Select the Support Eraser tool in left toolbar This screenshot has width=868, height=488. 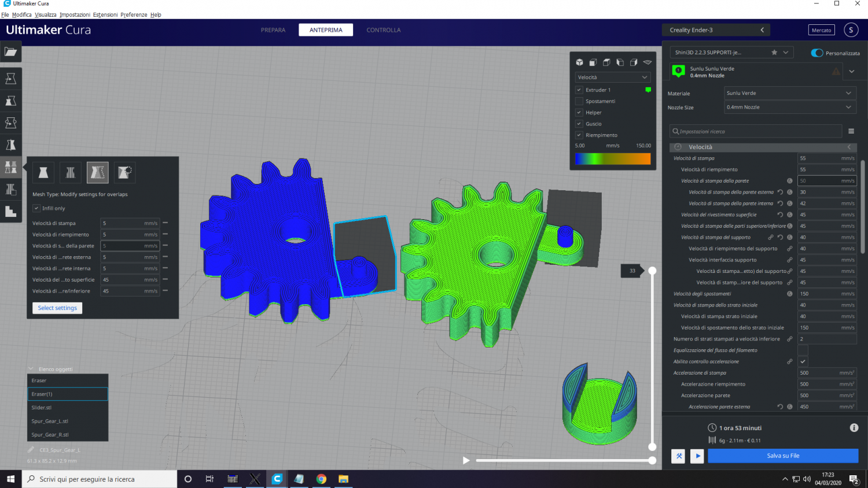(x=10, y=211)
